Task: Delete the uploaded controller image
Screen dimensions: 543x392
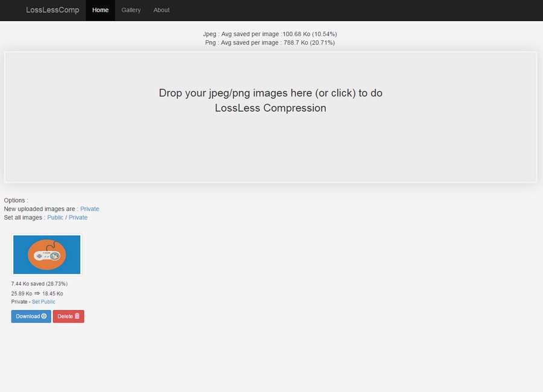Action: click(x=65, y=317)
